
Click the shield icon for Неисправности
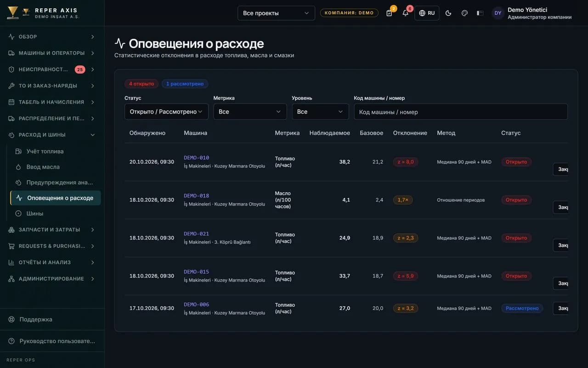pyautogui.click(x=11, y=69)
